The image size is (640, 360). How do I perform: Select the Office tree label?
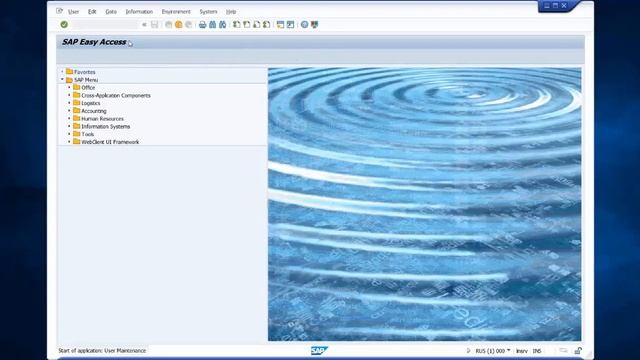click(x=88, y=87)
